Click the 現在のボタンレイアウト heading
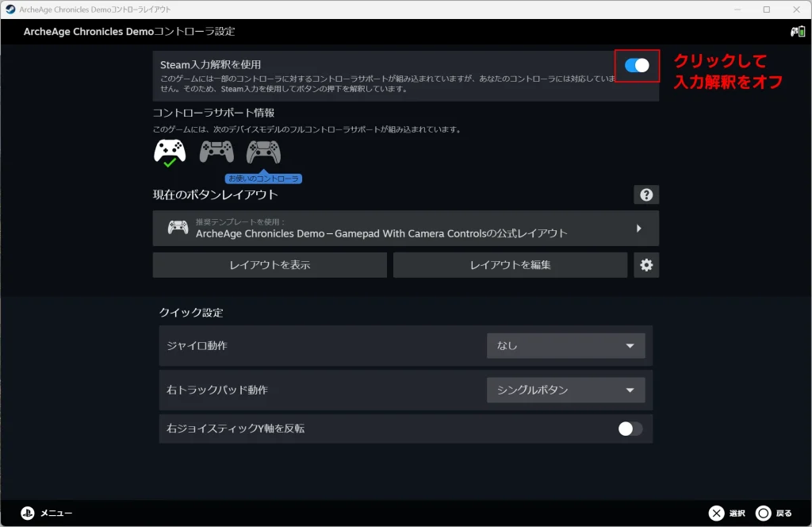The height and width of the screenshot is (527, 812). (216, 194)
